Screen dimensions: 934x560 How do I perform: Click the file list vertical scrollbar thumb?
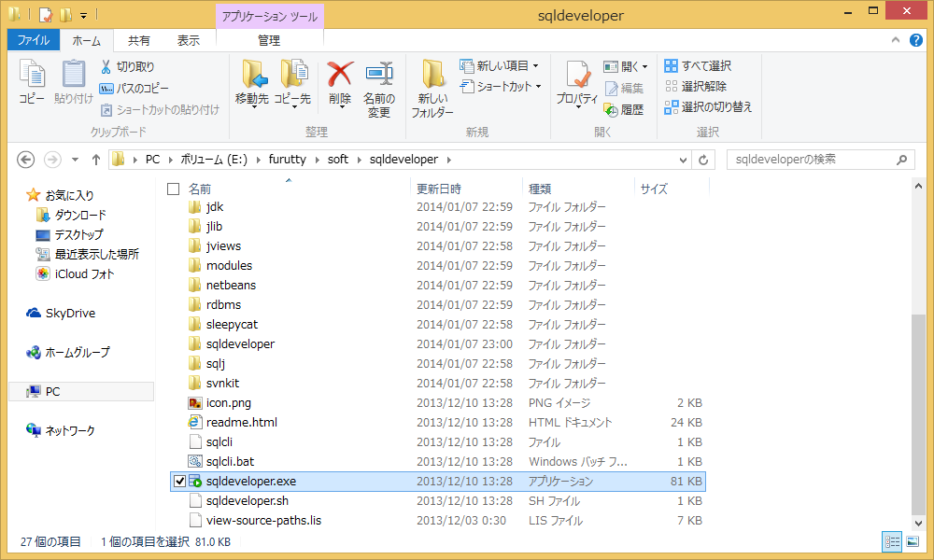tap(918, 413)
